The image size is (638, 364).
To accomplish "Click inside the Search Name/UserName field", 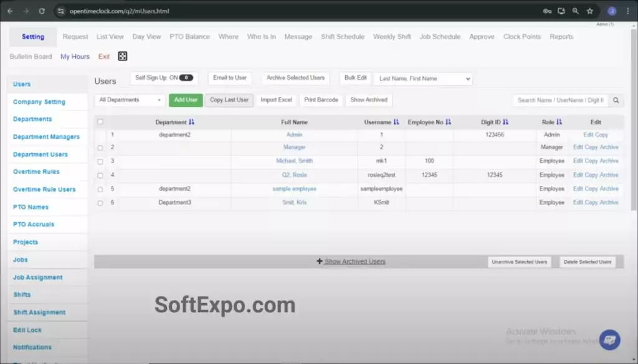I will click(x=561, y=100).
